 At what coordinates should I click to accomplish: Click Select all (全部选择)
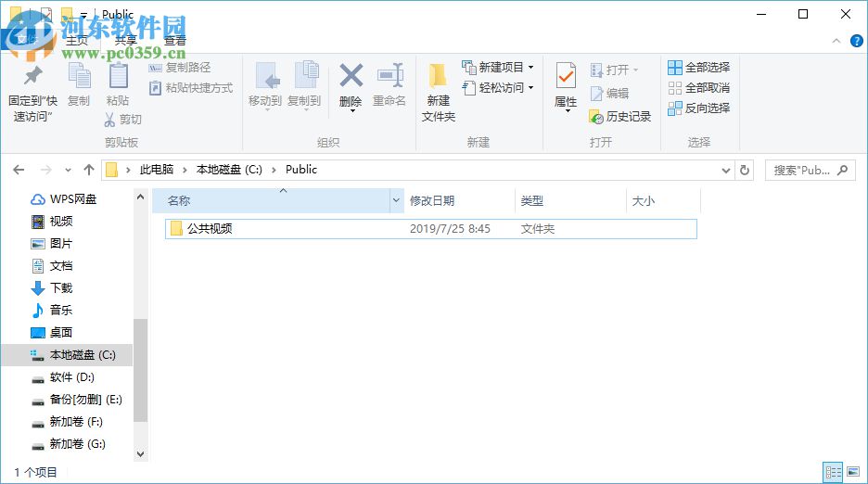pyautogui.click(x=698, y=68)
